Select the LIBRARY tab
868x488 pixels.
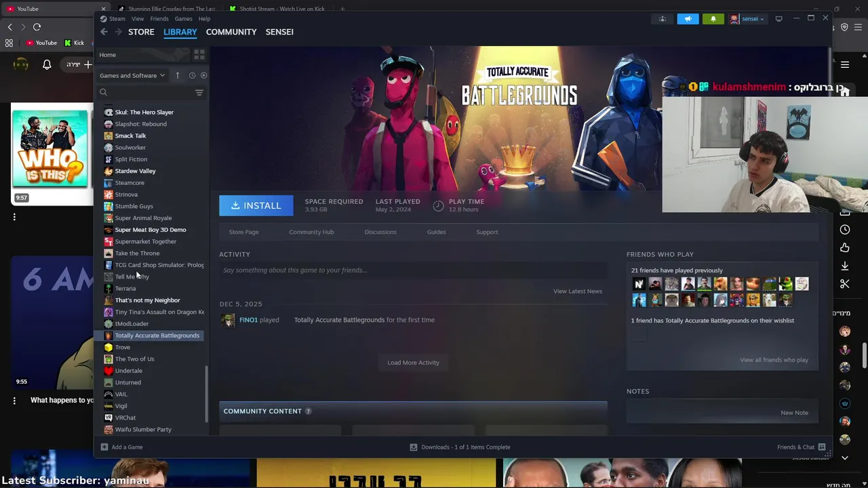pyautogui.click(x=180, y=32)
